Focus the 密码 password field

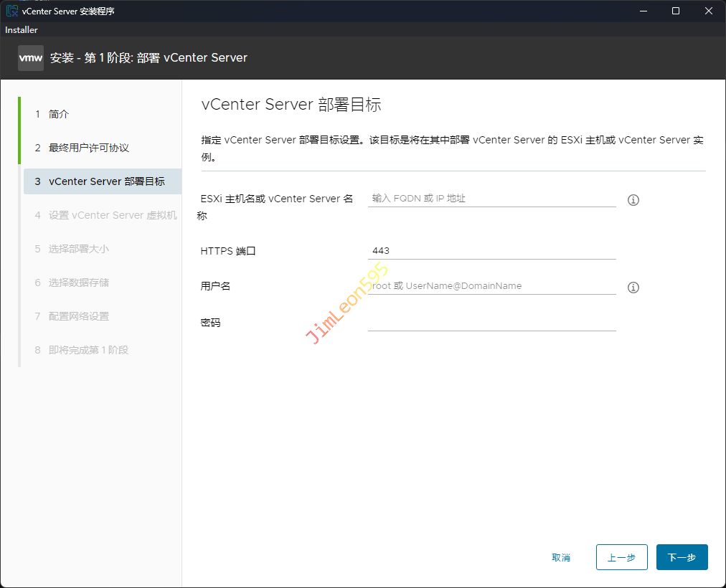click(x=491, y=322)
